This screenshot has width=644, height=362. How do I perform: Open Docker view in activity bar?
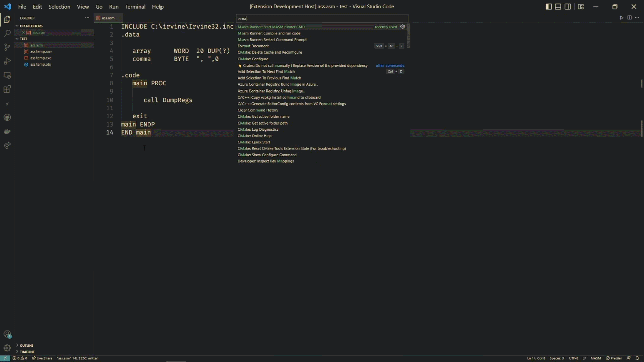tap(7, 131)
